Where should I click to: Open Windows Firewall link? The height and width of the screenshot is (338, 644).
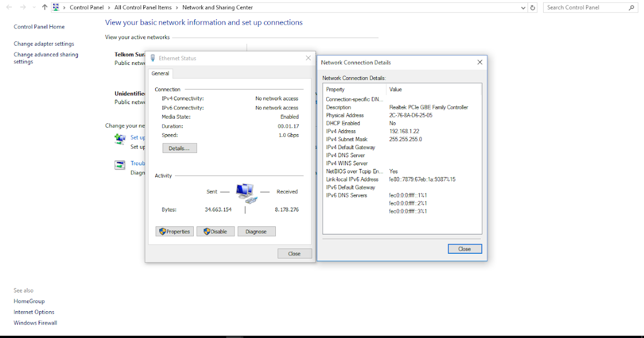point(35,322)
